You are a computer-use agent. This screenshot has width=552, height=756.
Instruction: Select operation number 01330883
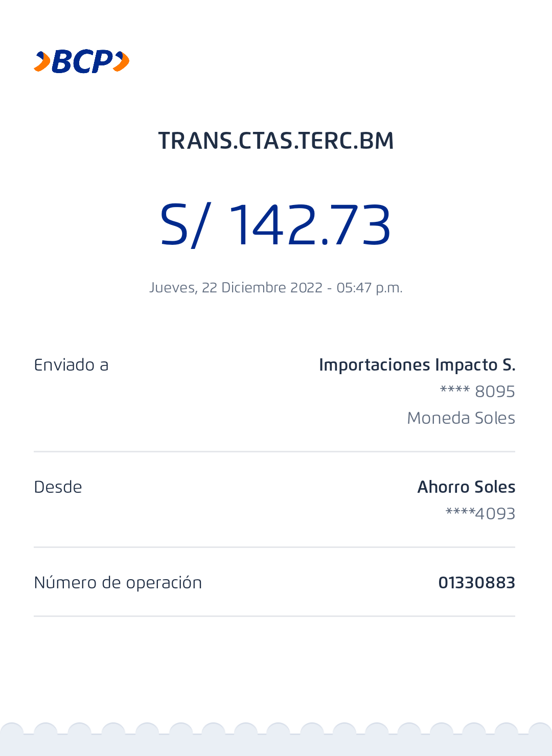pyautogui.click(x=476, y=583)
